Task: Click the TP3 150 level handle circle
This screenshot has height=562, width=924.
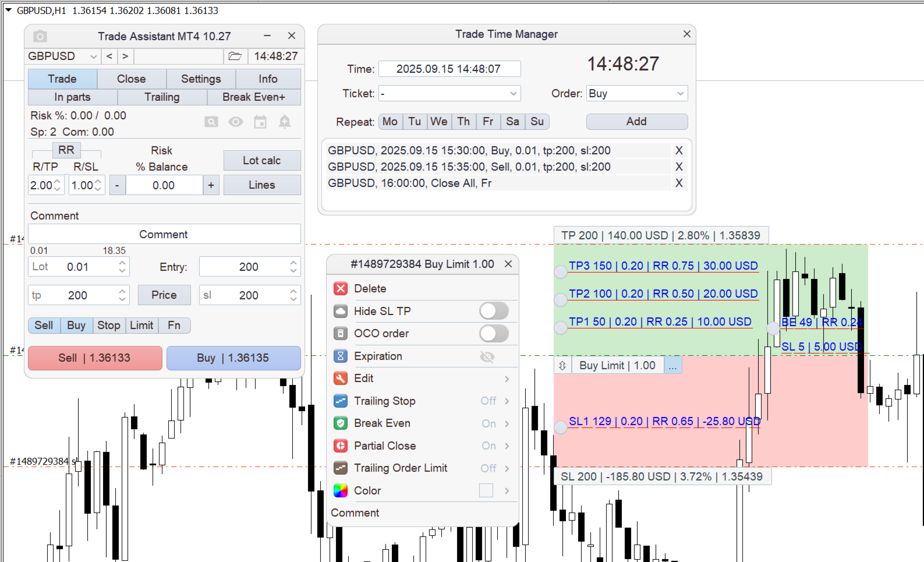Action: (561, 271)
